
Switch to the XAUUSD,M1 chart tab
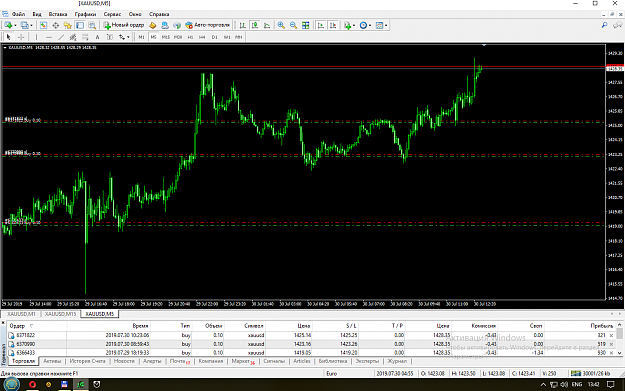[x=22, y=314]
